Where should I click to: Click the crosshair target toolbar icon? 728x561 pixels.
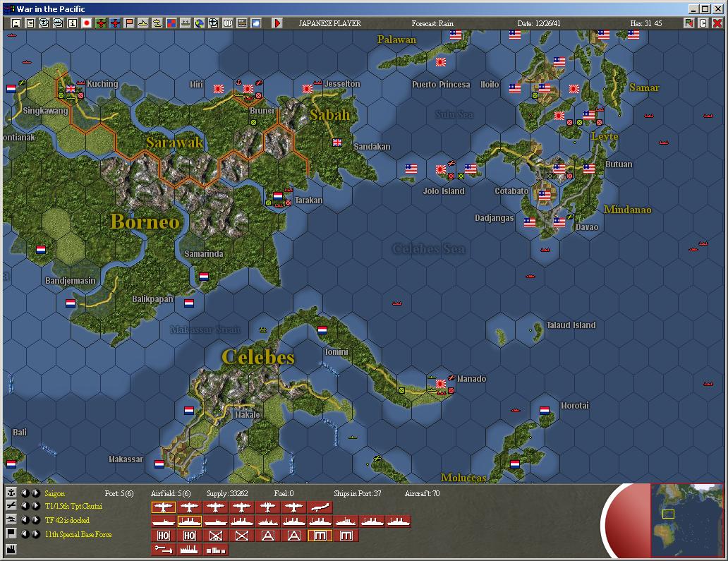tap(214, 23)
